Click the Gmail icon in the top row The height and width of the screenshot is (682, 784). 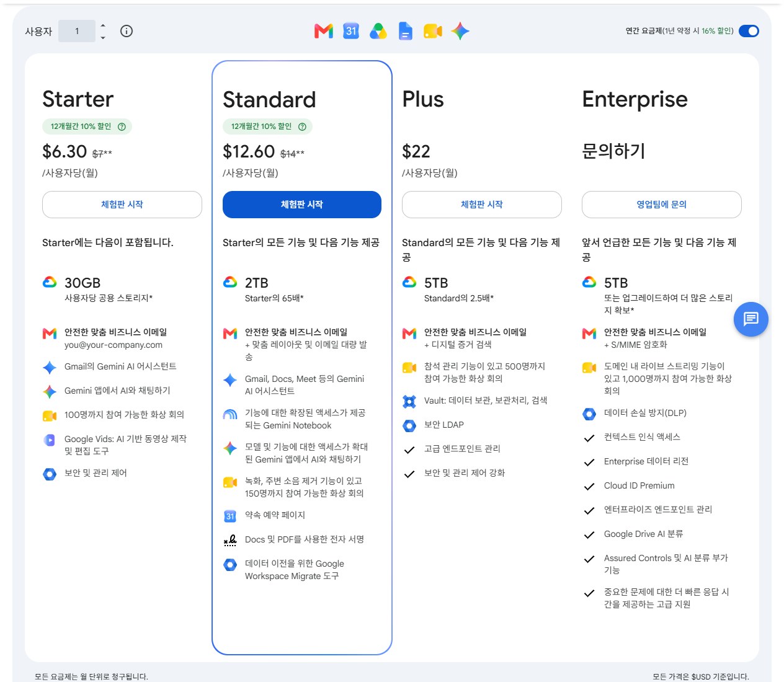pyautogui.click(x=324, y=31)
